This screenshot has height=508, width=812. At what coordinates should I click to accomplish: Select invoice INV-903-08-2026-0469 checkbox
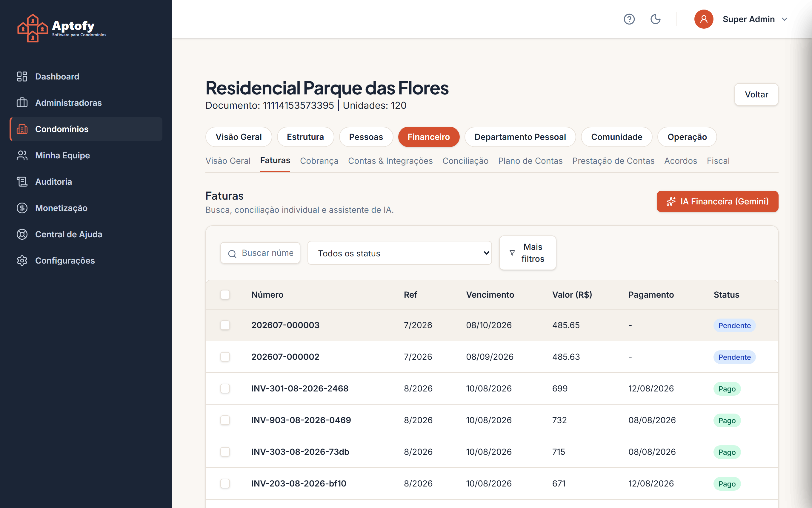[225, 420]
